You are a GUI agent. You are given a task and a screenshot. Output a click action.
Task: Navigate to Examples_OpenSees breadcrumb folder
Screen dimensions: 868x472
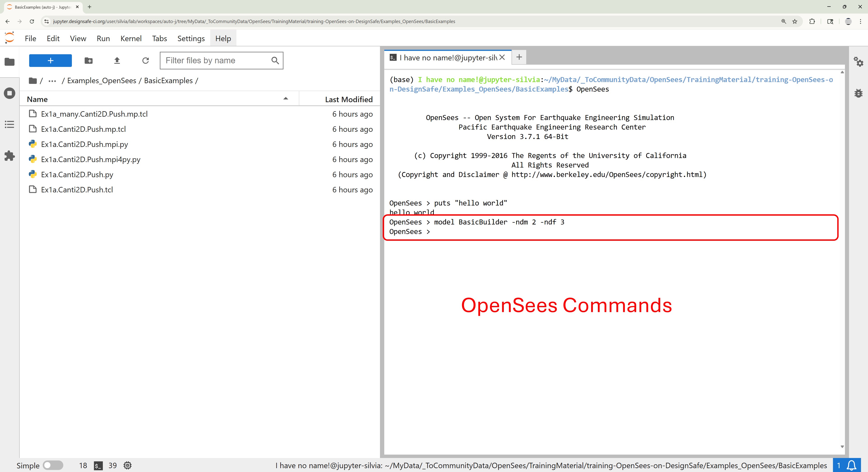click(x=101, y=81)
